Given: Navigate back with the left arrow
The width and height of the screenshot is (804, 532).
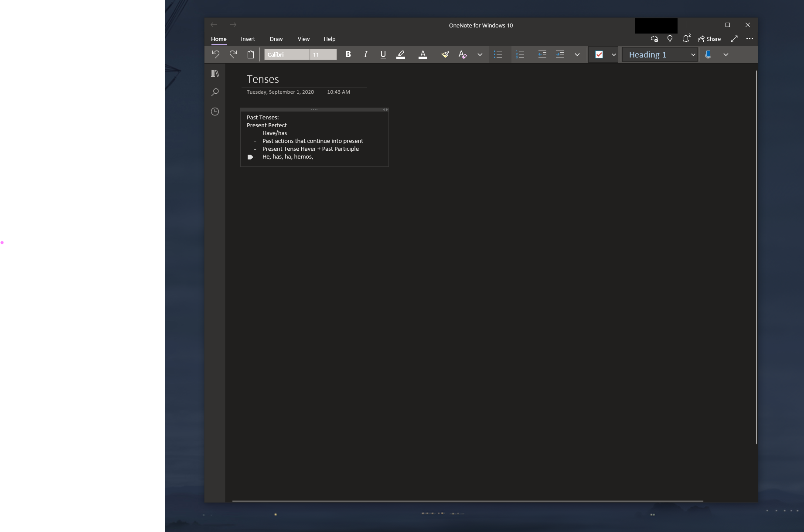Looking at the screenshot, I should click(214, 25).
